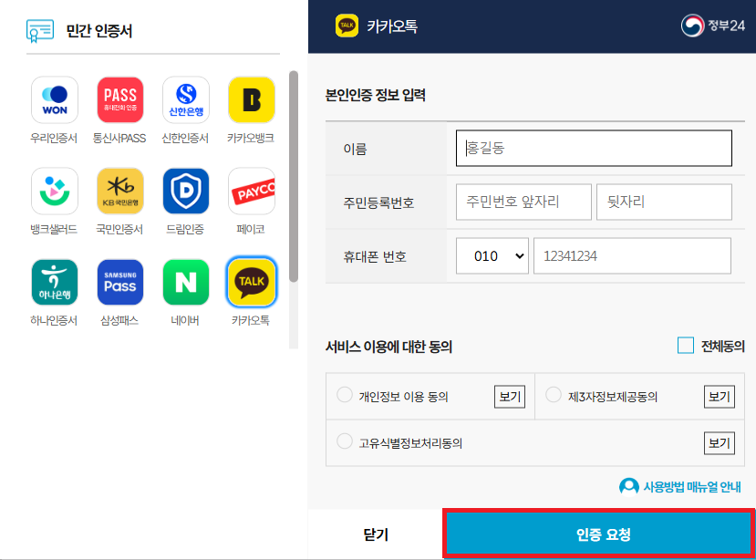Click the 국민인증서 label
756x560 pixels.
point(119,229)
